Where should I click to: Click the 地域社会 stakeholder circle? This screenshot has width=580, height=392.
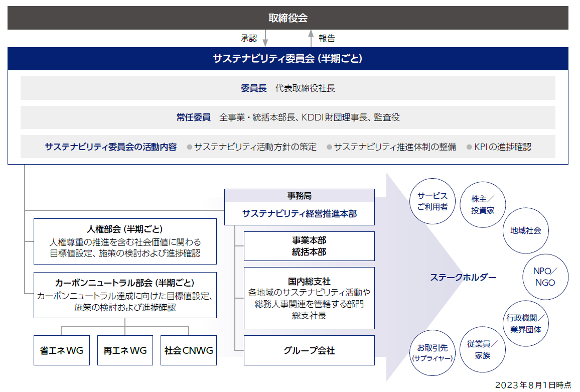click(525, 230)
